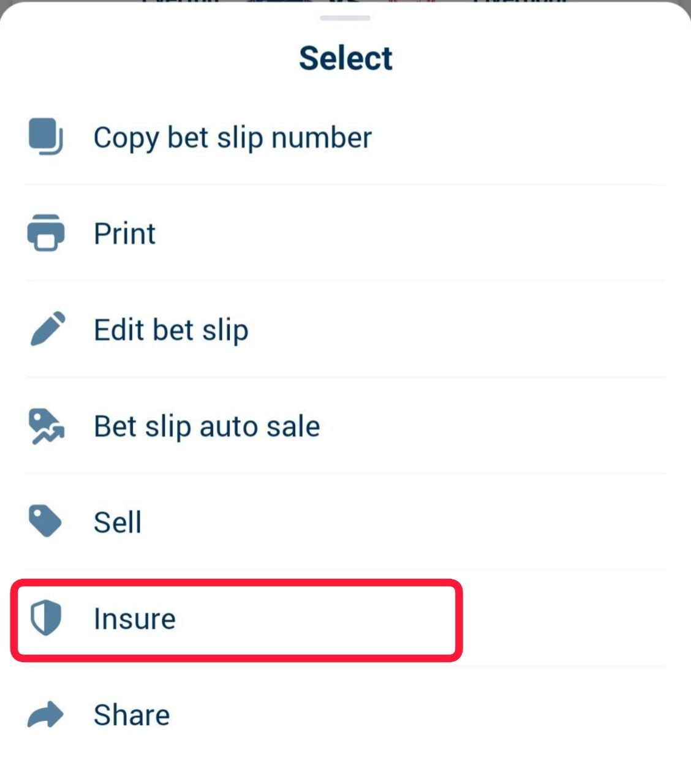Tap blank area right of Share row
This screenshot has width=691, height=784.
click(x=429, y=715)
